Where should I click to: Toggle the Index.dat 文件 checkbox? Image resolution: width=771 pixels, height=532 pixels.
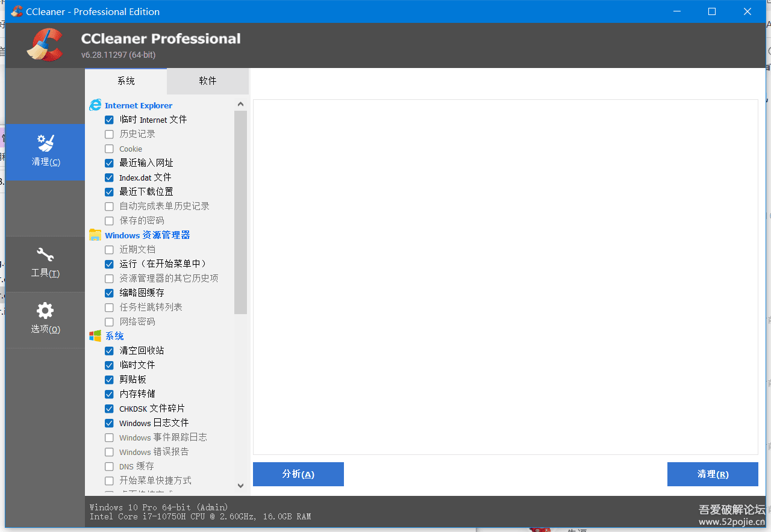[109, 178]
